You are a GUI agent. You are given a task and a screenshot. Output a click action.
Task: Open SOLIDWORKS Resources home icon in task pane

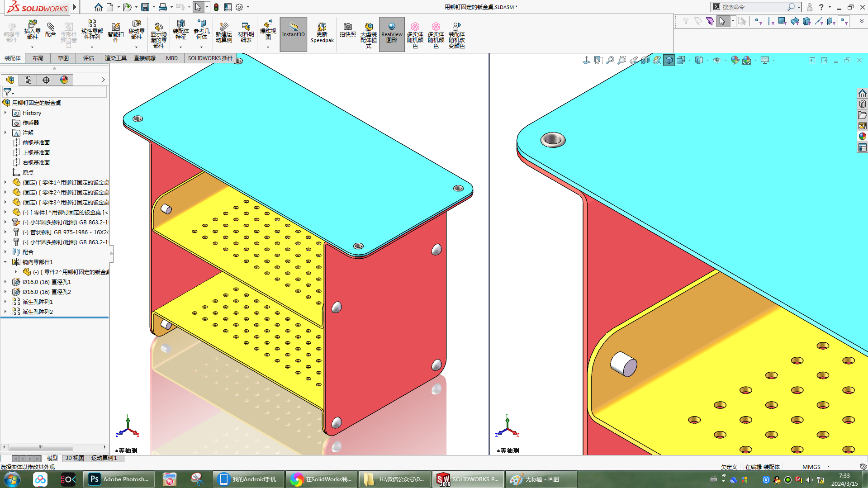click(x=862, y=93)
